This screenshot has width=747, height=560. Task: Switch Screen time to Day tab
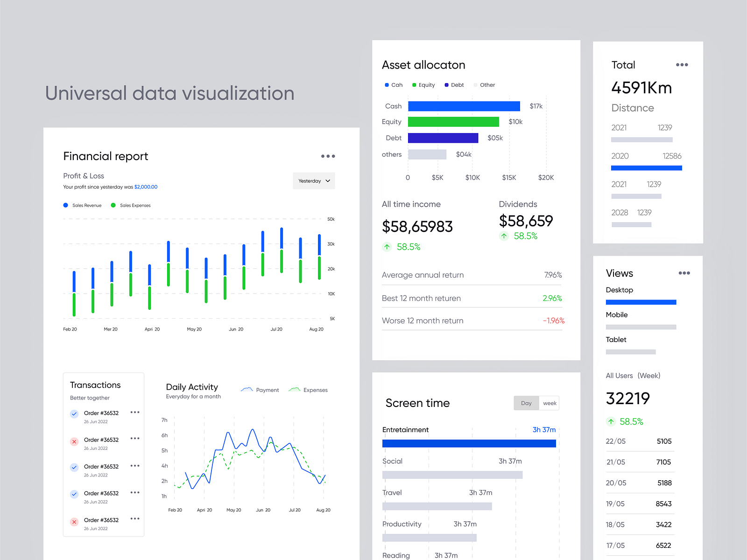click(526, 403)
